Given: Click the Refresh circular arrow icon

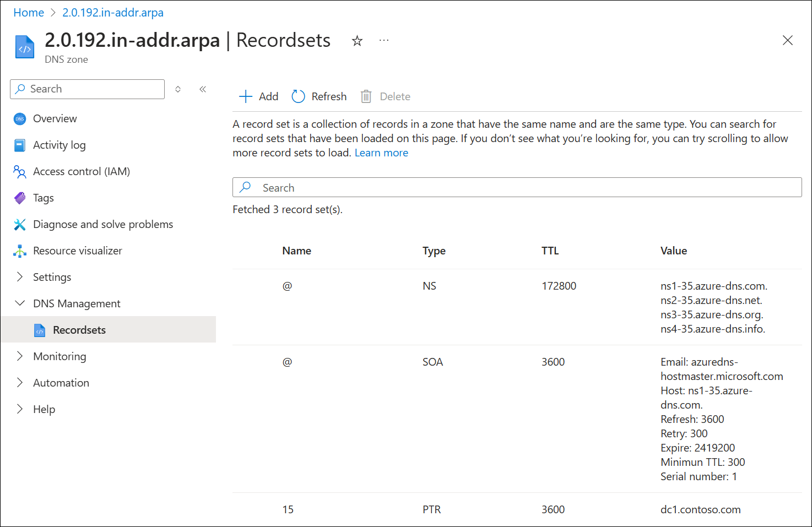Looking at the screenshot, I should [x=299, y=96].
